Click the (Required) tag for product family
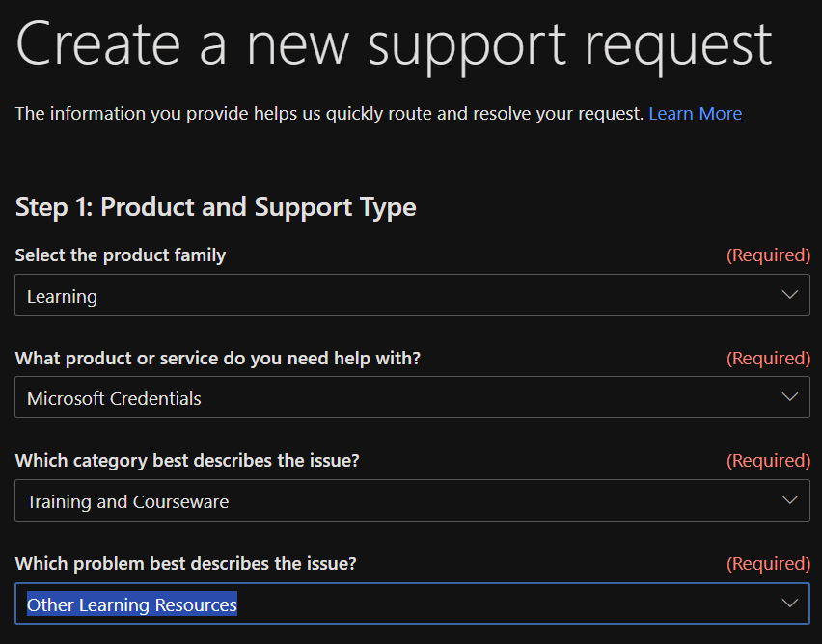This screenshot has width=822, height=644. pyautogui.click(x=768, y=255)
